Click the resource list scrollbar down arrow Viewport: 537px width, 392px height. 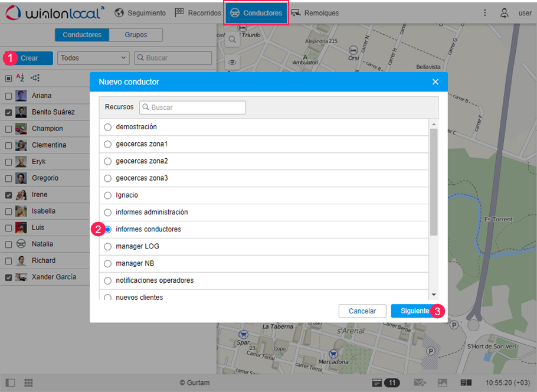point(434,295)
